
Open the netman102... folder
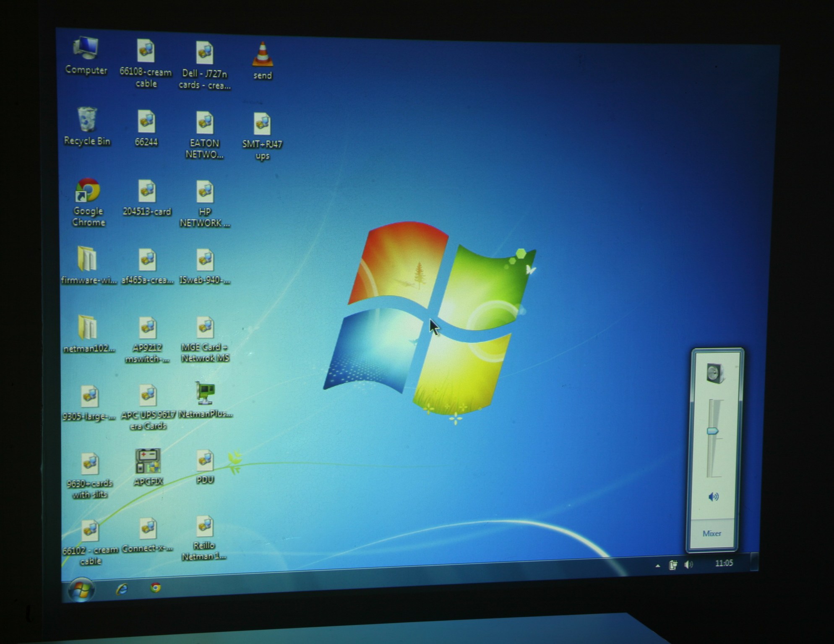point(89,334)
